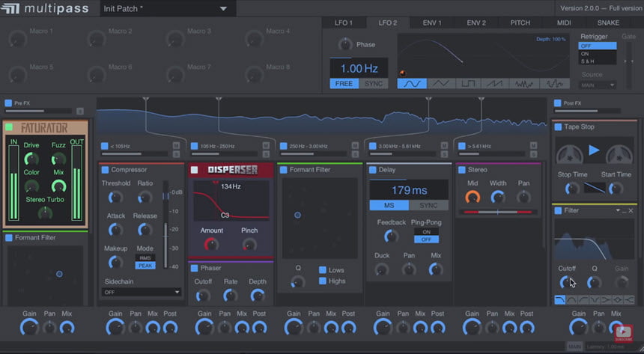Click the Filter module close X
Screen dimensions: 644x354
(631, 210)
